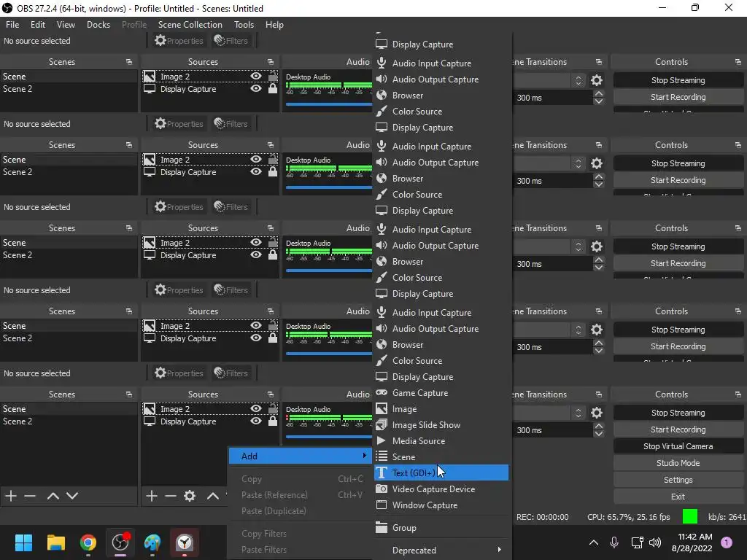The height and width of the screenshot is (560, 747).
Task: Open the File menu
Action: coord(12,24)
